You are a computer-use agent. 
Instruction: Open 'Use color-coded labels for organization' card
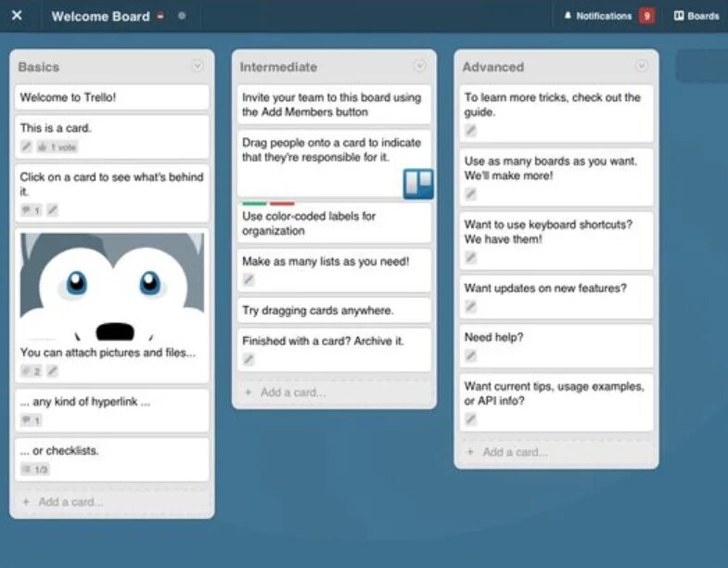pos(334,224)
